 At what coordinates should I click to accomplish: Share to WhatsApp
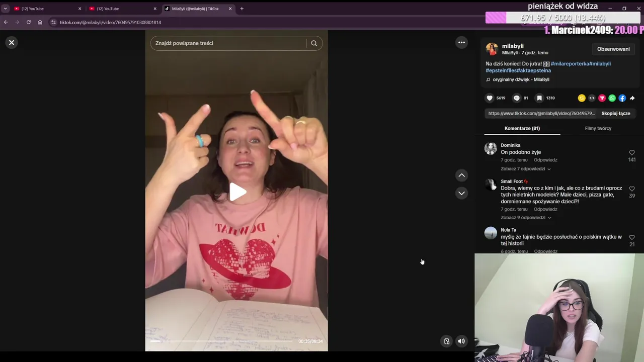click(612, 98)
